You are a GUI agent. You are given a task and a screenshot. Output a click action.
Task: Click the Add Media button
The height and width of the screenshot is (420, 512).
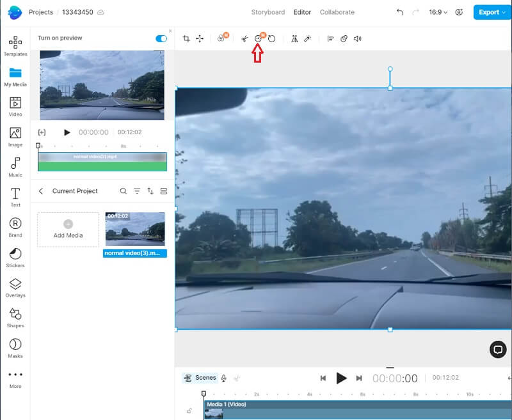(68, 229)
